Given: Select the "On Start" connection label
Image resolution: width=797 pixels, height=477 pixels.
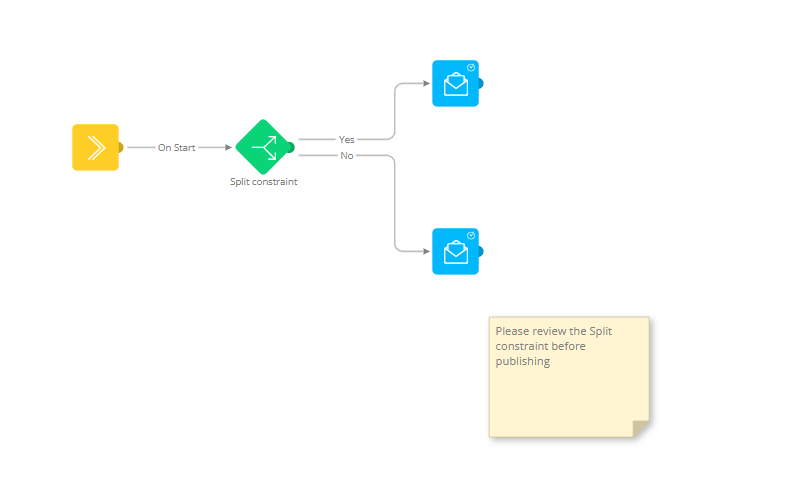Looking at the screenshot, I should click(177, 147).
